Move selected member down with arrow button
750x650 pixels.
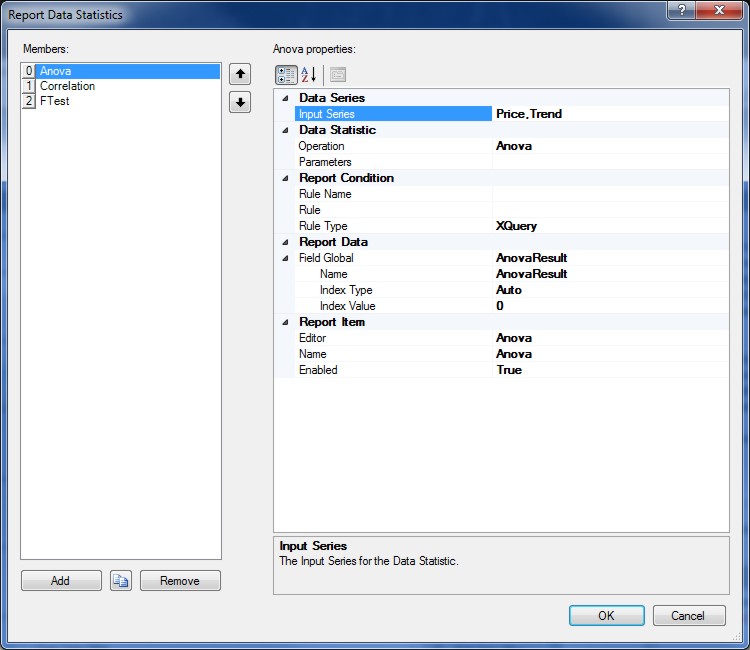pyautogui.click(x=240, y=102)
